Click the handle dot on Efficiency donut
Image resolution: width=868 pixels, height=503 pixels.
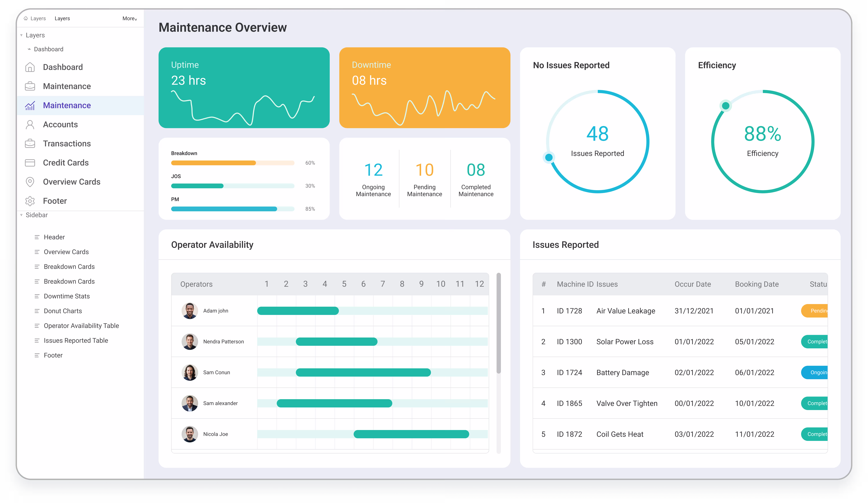point(726,106)
